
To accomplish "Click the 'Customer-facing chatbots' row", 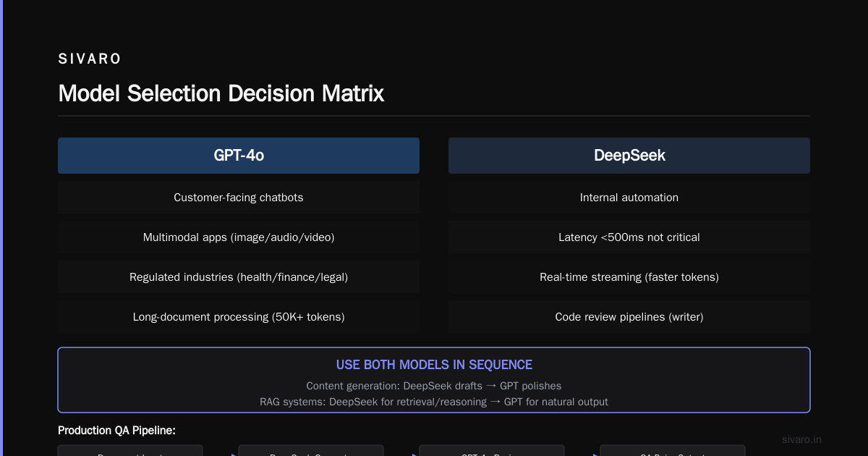I will click(239, 197).
